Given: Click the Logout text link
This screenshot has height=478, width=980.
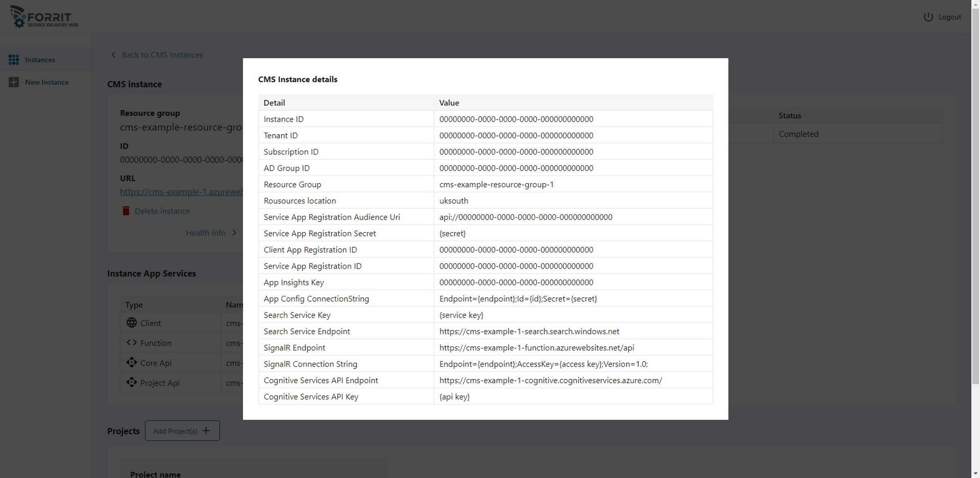Looking at the screenshot, I should (x=949, y=17).
